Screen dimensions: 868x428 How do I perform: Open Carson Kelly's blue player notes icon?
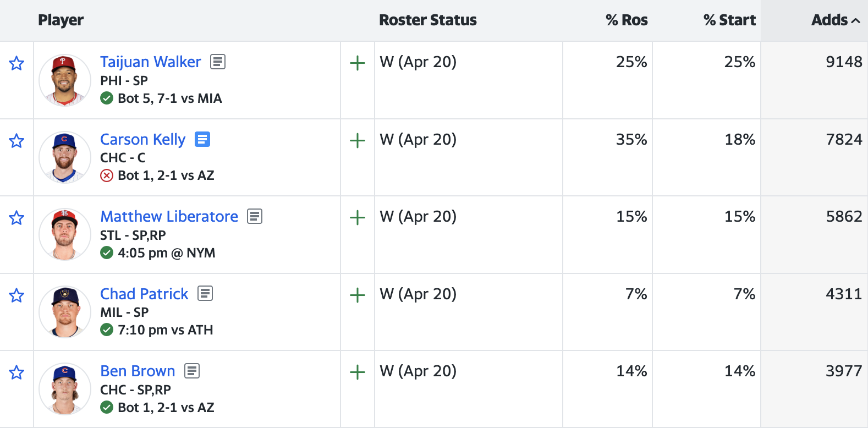tap(202, 139)
